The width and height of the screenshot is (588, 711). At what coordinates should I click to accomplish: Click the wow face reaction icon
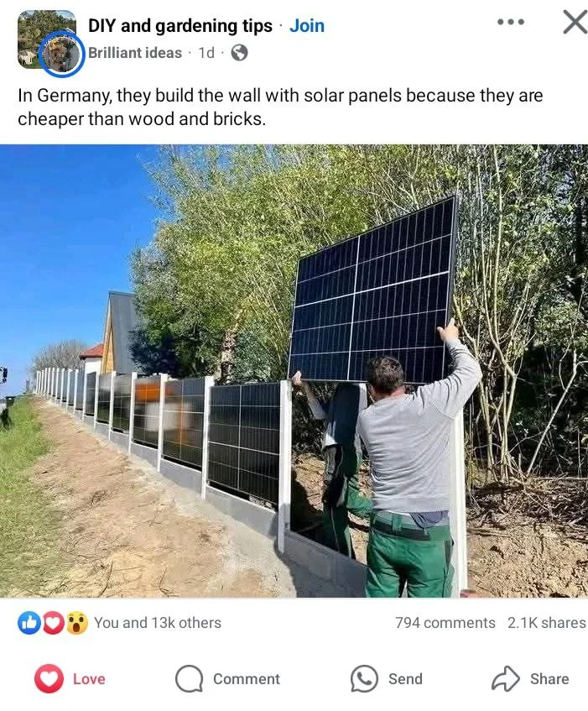click(77, 623)
